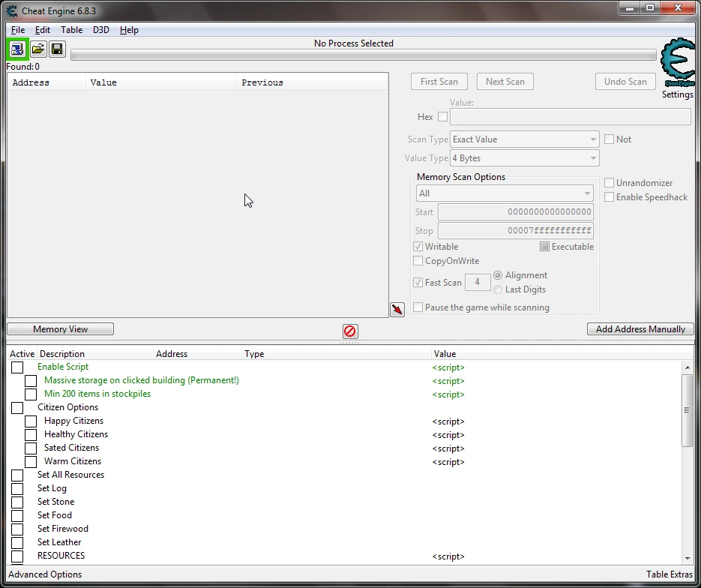Click the red prohibition icon below the list

click(x=349, y=331)
